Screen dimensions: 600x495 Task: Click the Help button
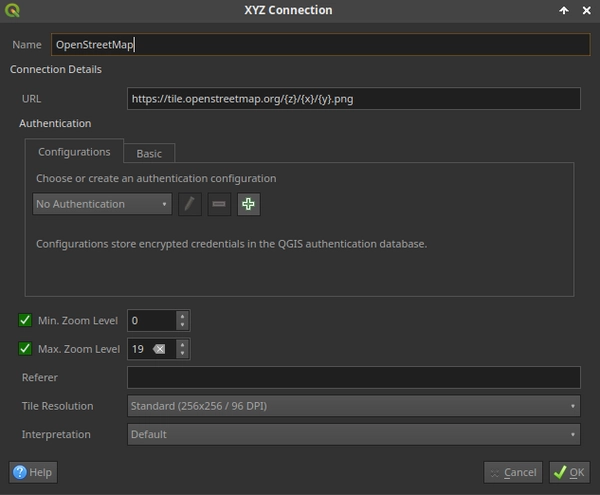(x=33, y=472)
